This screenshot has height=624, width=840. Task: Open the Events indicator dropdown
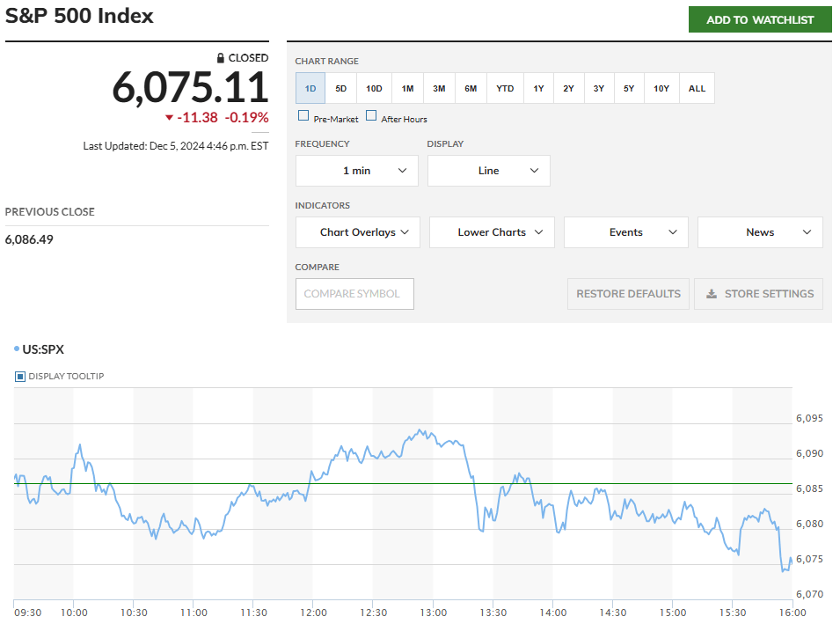625,232
